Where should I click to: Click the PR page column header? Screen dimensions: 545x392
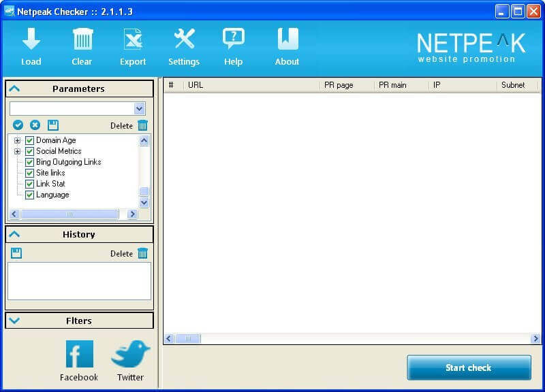tap(339, 85)
